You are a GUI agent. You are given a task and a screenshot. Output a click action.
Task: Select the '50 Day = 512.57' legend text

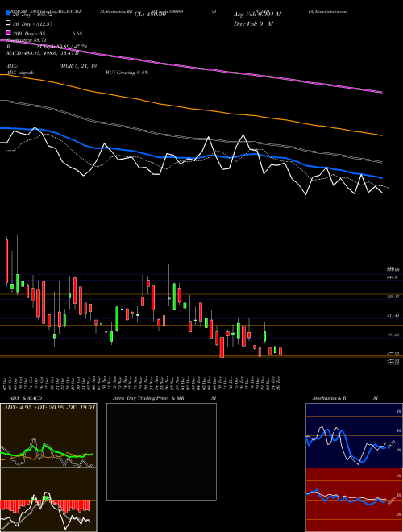(x=32, y=24)
